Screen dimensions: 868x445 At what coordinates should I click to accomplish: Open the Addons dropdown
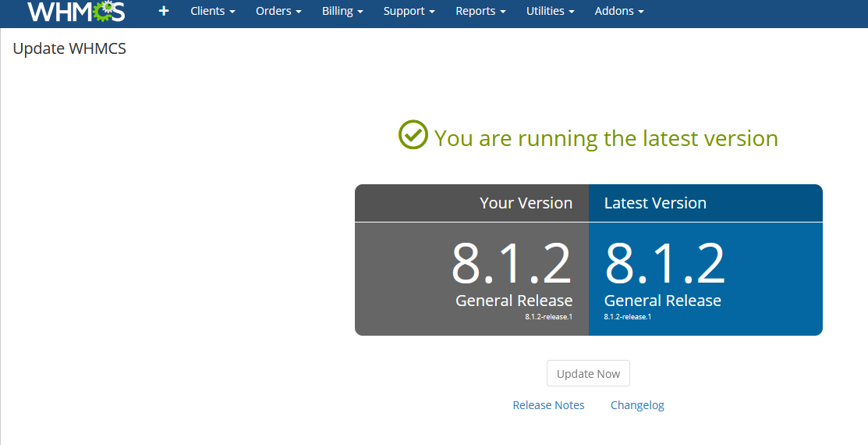pos(619,11)
